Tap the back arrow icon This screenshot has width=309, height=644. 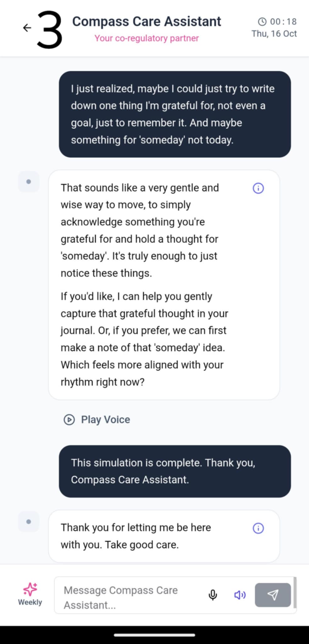pos(27,28)
